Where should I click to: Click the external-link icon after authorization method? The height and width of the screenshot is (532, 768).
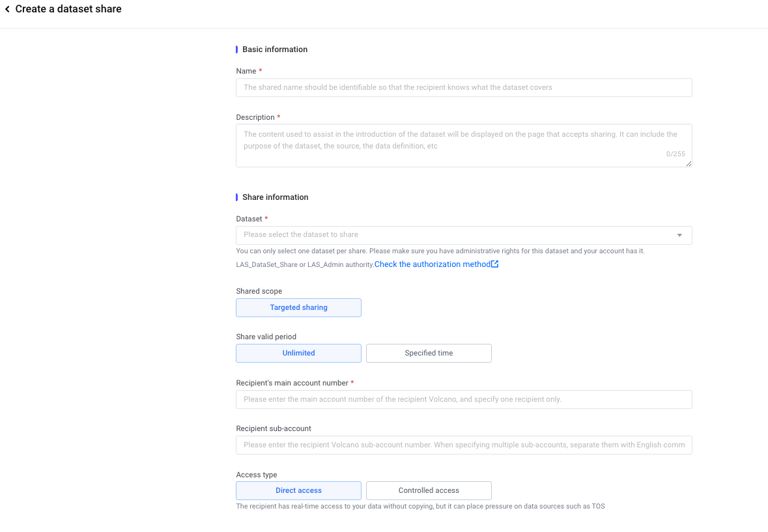coord(495,264)
